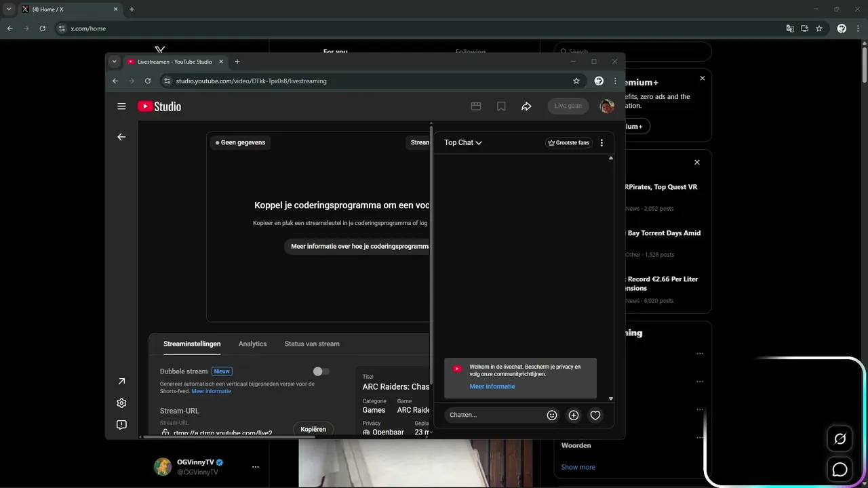This screenshot has height=488, width=868.
Task: Expand the Top Chat dropdown
Action: click(x=463, y=143)
